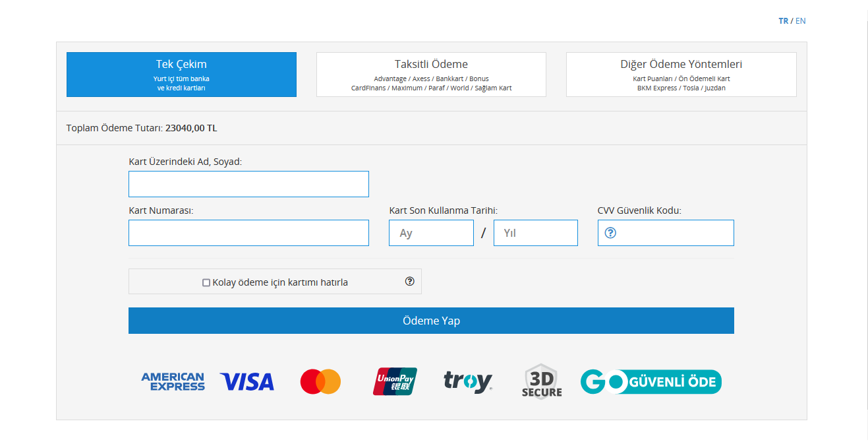Switch to the Taksitli Ödeme tab

[x=431, y=75]
